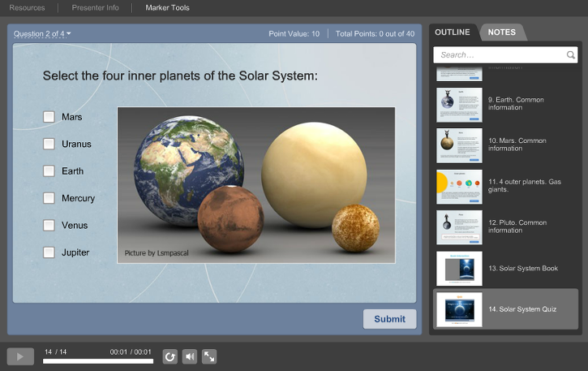The image size is (588, 371).
Task: Mute audio with the speaker icon
Action: 189,356
